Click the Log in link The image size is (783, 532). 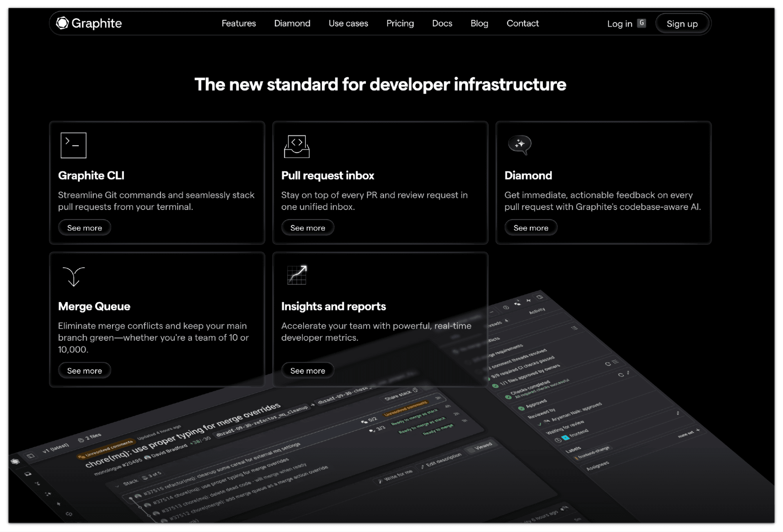click(x=619, y=24)
